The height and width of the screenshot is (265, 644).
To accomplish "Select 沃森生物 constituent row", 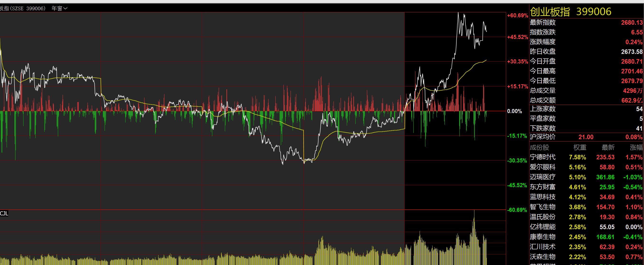I will (542, 257).
